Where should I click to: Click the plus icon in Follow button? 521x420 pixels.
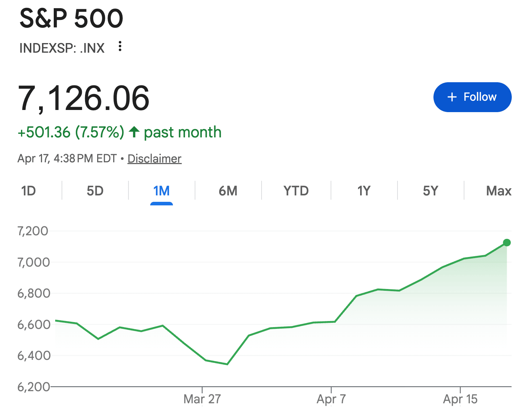point(452,97)
